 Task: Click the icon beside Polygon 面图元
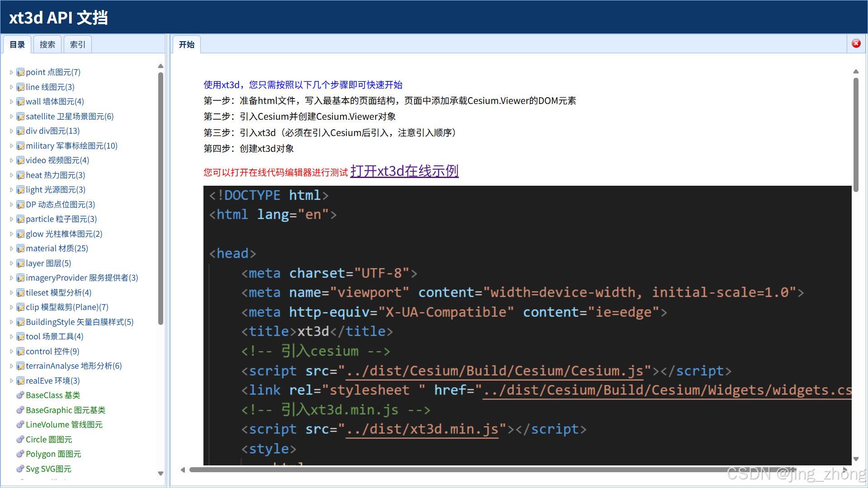[x=20, y=454]
